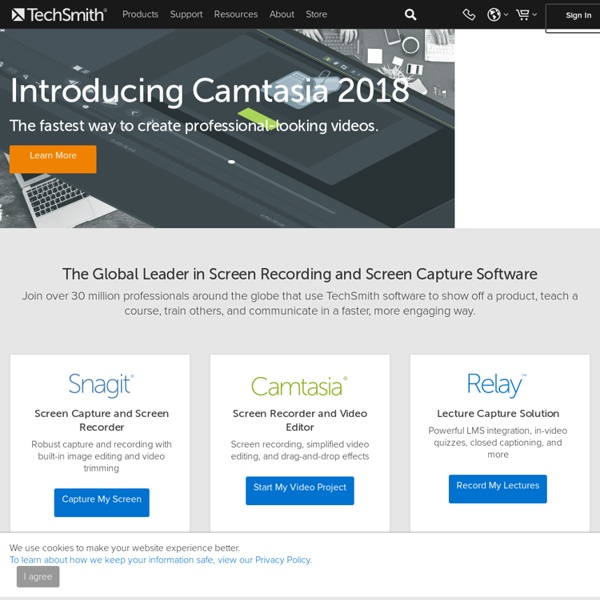Click 'Screen Capture and Screen Recorder' heading

click(101, 420)
